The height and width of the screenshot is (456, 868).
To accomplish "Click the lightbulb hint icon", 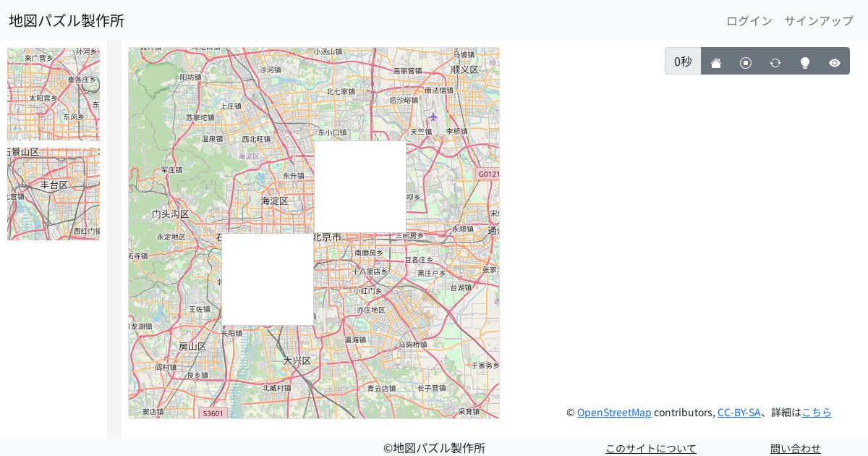I will click(x=805, y=62).
